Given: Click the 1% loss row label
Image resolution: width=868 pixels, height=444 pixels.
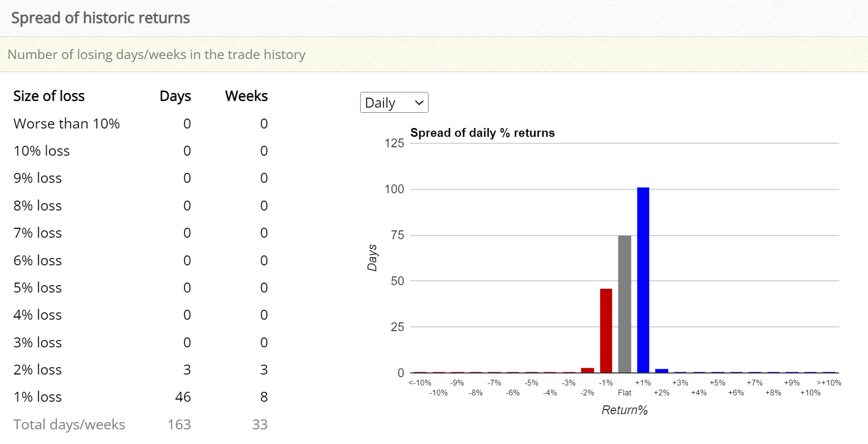Looking at the screenshot, I should click(38, 397).
